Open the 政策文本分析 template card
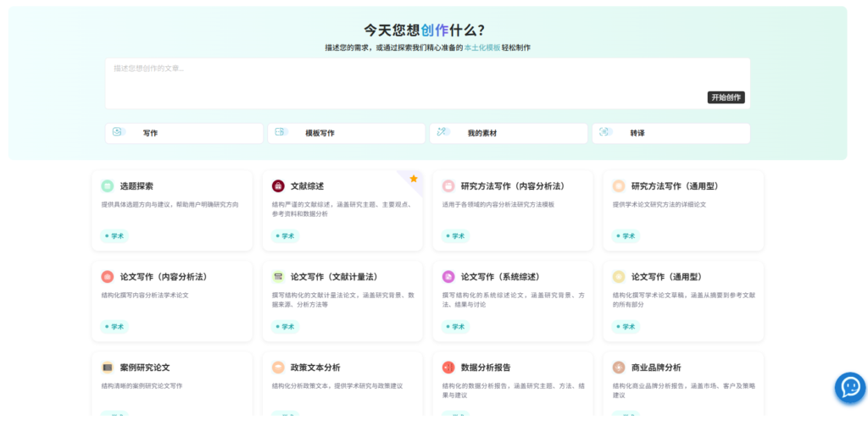Viewport: 868px width, 426px height. point(342,379)
